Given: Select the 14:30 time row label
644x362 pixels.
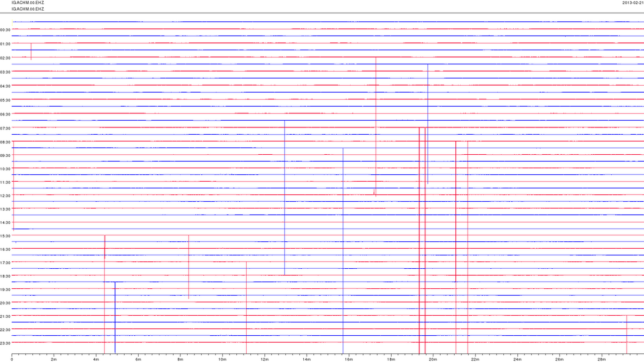Looking at the screenshot, I should click(x=5, y=223).
